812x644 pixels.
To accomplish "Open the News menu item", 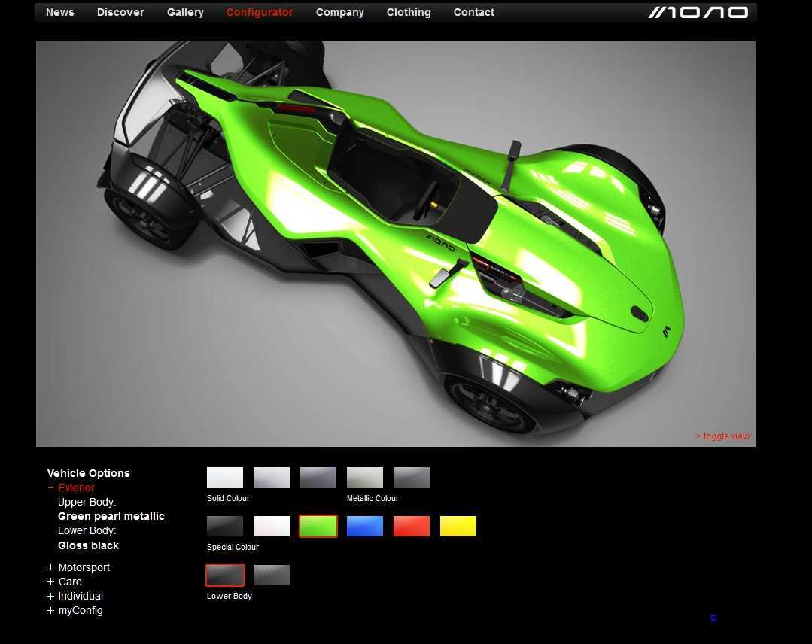I will (x=60, y=12).
